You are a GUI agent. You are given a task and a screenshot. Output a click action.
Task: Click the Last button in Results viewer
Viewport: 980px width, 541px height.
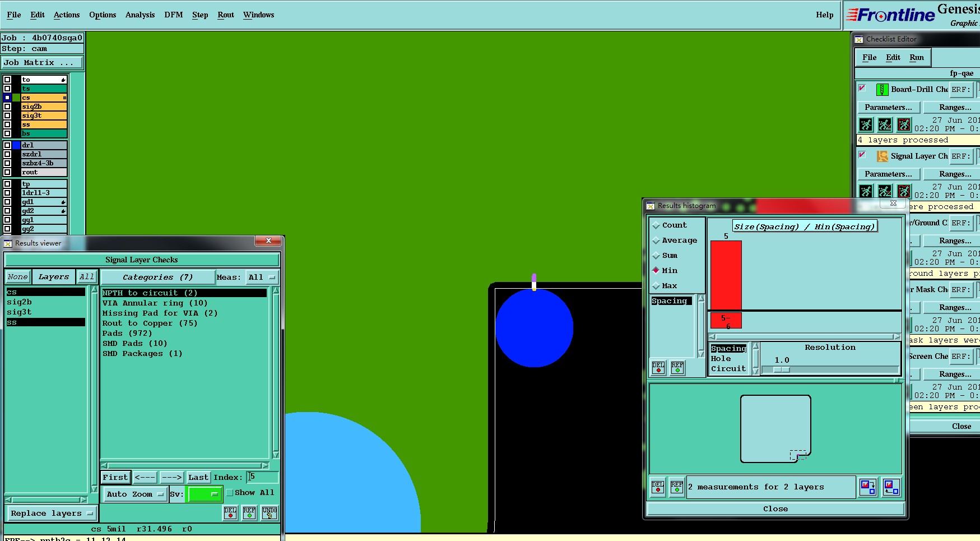[x=198, y=478]
